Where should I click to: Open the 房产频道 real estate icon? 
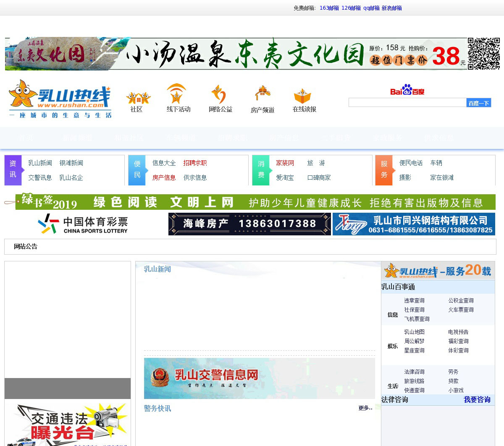pos(262,94)
